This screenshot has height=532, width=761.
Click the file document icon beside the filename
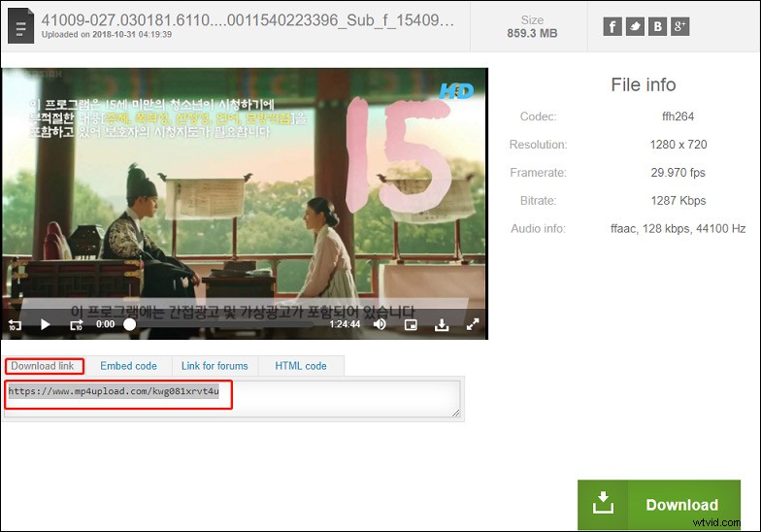point(21,26)
